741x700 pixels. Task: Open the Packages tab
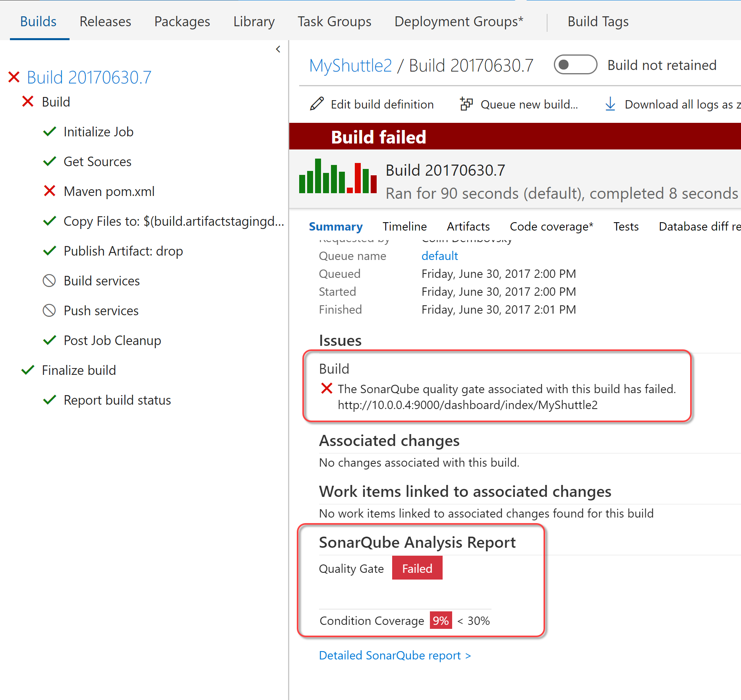tap(182, 21)
